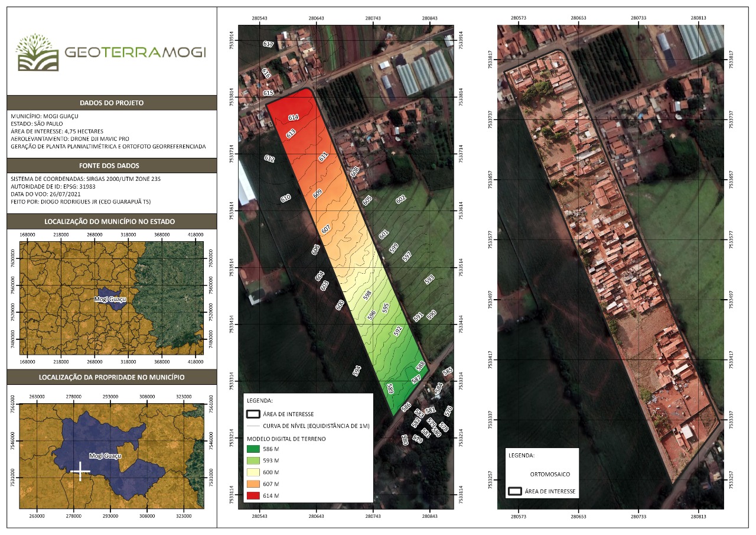Toggle the property crosshair marker on municipality map

pyautogui.click(x=79, y=471)
